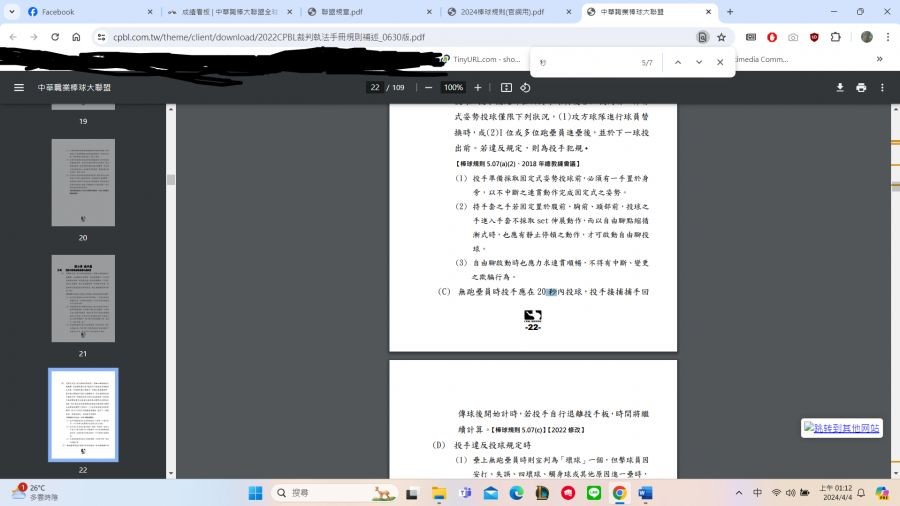Viewport: 900px width, 506px height.
Task: Open the uBlock Origin shield extension
Action: coord(814,37)
